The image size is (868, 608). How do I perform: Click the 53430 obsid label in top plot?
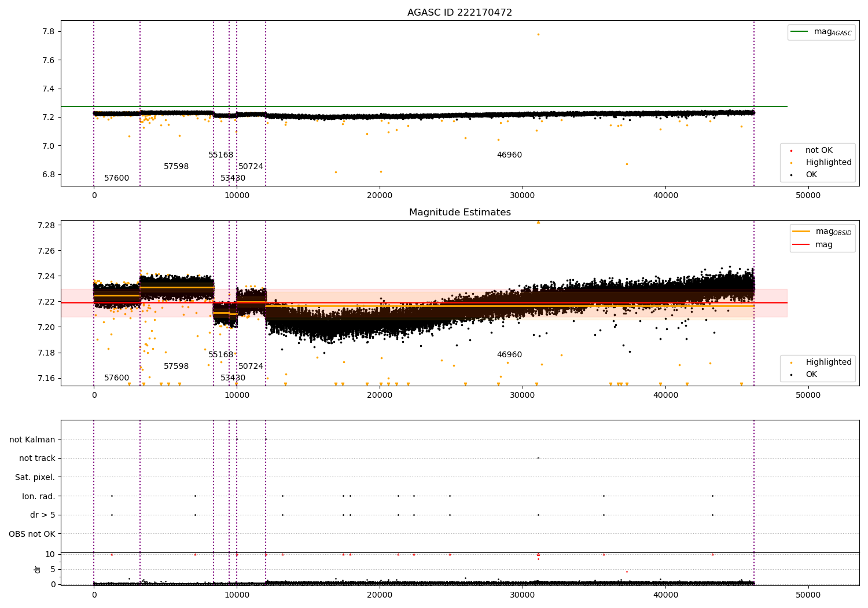click(x=233, y=178)
